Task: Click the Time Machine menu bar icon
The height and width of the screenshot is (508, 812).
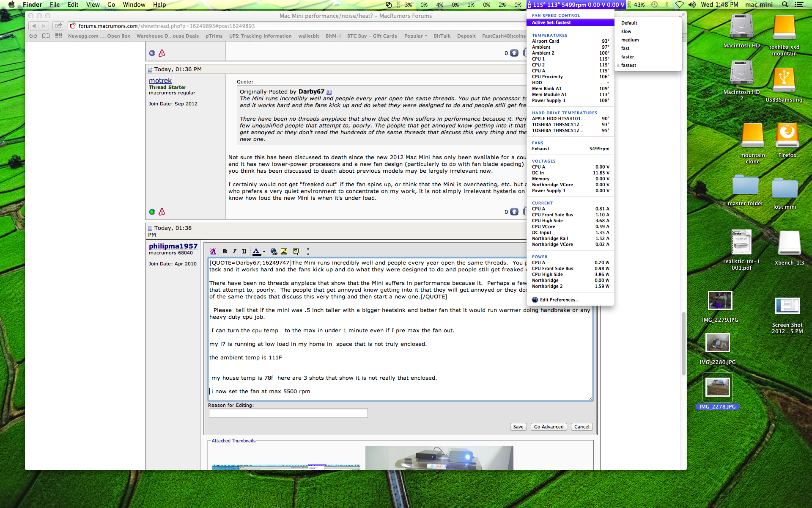Action: coord(654,5)
